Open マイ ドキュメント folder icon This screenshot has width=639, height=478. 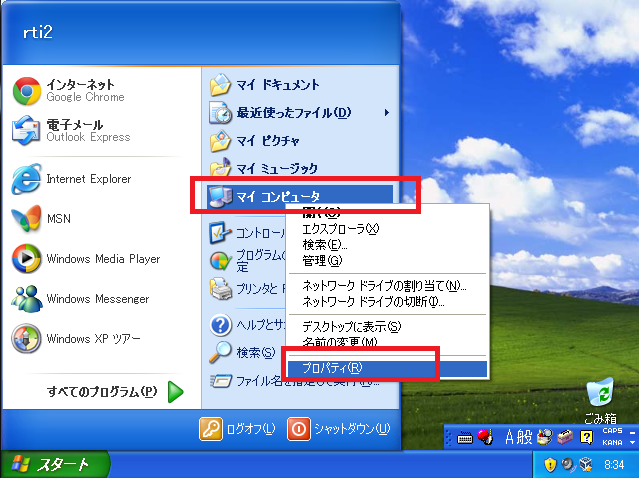tap(220, 85)
